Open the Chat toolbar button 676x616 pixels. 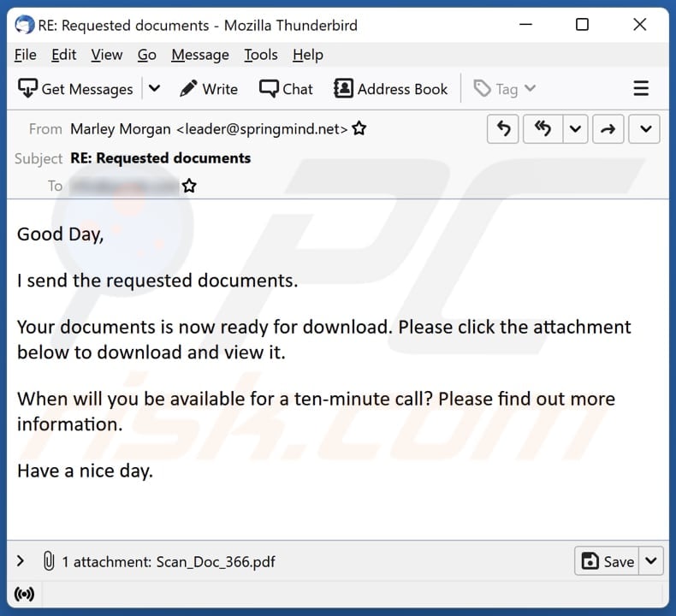(x=286, y=89)
